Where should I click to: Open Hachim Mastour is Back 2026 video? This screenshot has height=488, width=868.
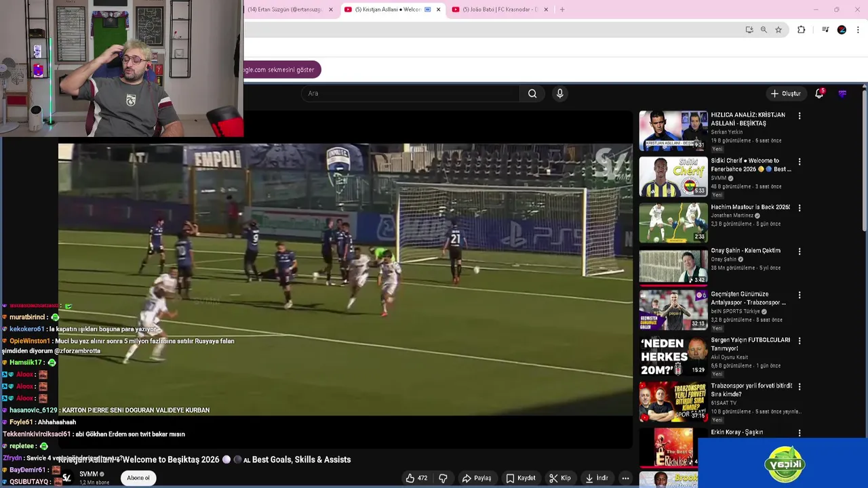[750, 207]
